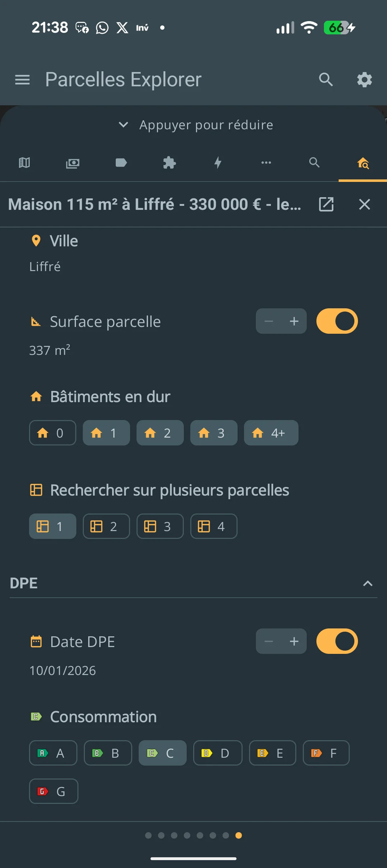This screenshot has width=387, height=868.
Task: Open the map tab in the toolbar
Action: [x=24, y=163]
